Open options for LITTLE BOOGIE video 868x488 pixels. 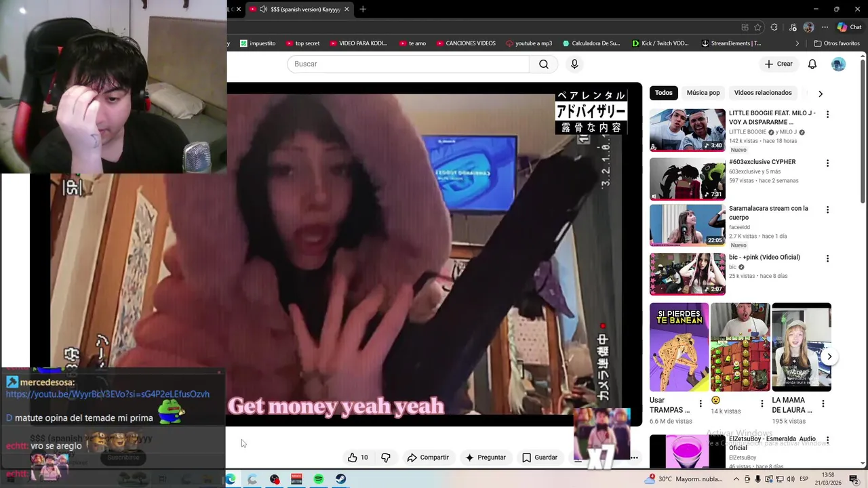[x=827, y=115]
